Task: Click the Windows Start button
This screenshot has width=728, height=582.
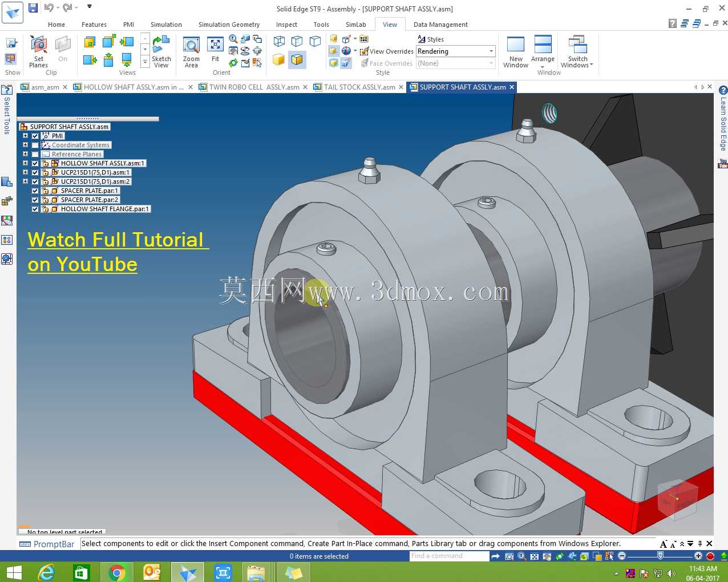Action: pos(13,572)
